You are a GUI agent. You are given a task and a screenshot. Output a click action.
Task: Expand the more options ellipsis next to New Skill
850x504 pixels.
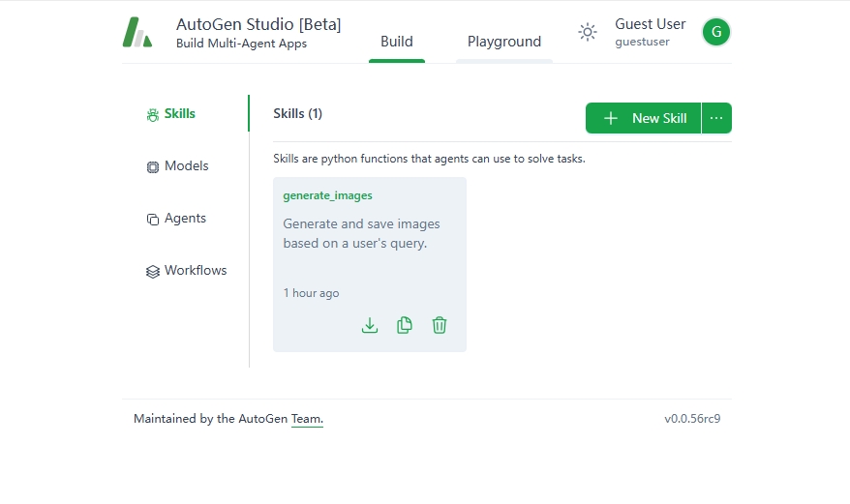(716, 118)
